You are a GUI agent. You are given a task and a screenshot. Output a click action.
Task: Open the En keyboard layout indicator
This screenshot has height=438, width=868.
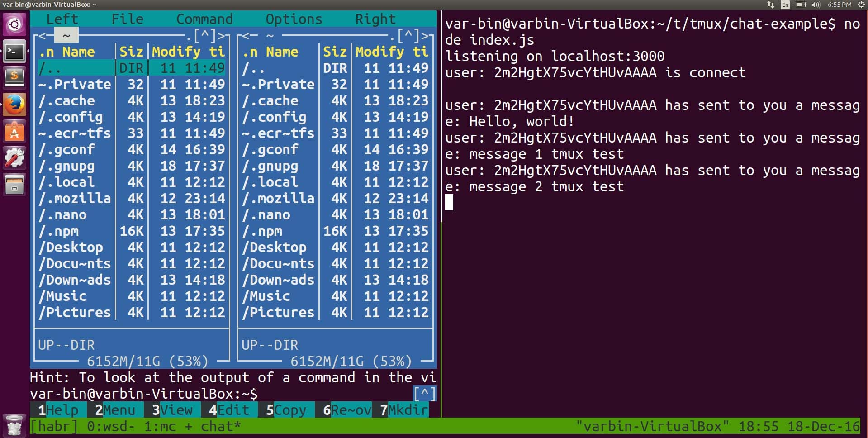tap(785, 5)
